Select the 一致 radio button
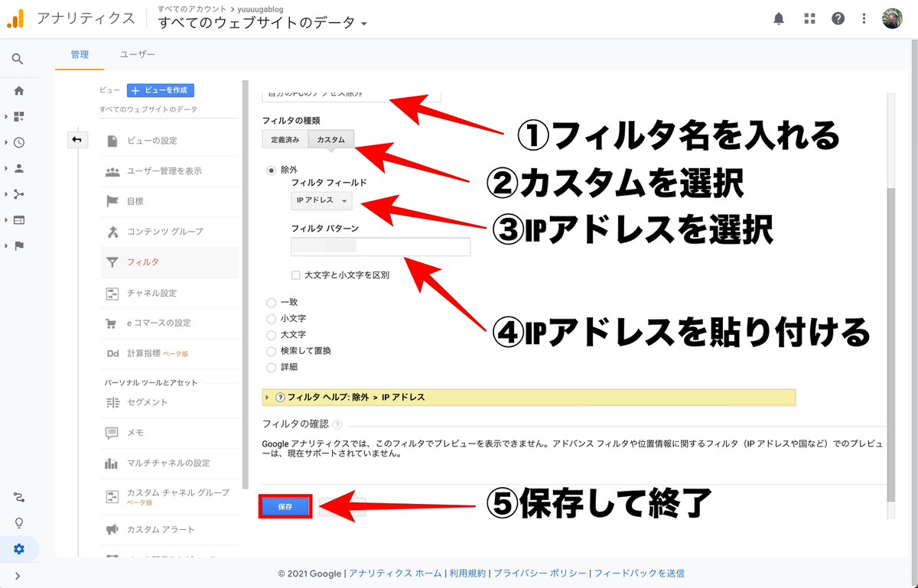The width and height of the screenshot is (918, 588). [272, 303]
